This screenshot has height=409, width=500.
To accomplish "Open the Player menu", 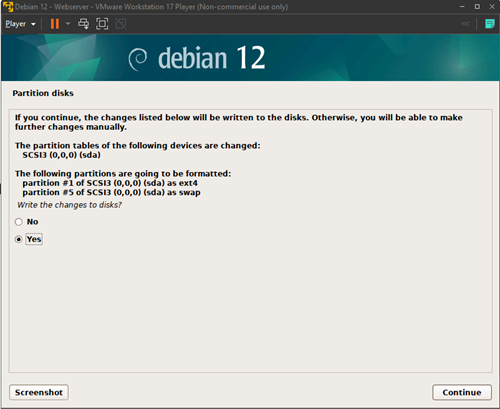I will pos(20,24).
